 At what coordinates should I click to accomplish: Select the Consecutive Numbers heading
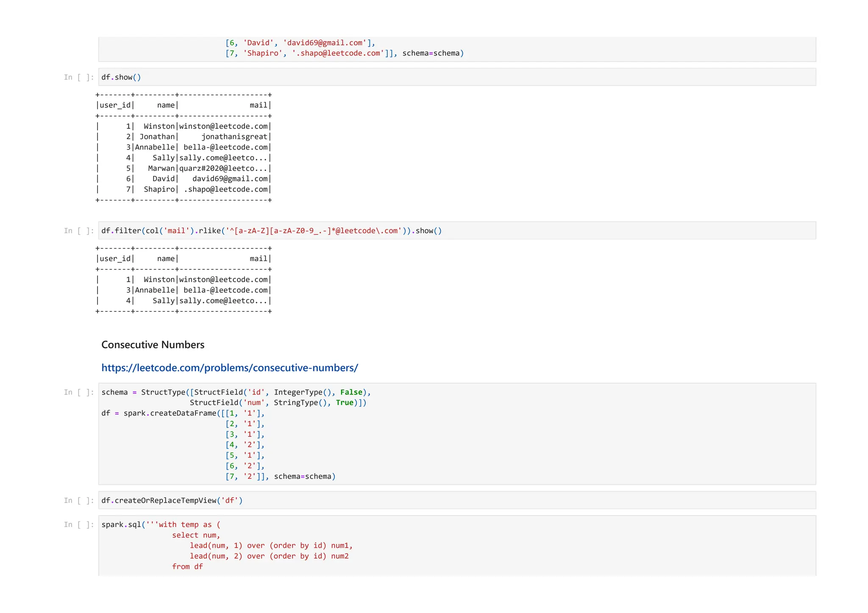(153, 345)
